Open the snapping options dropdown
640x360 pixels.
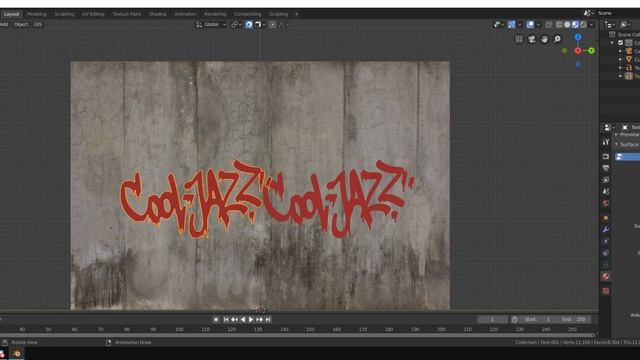point(260,25)
